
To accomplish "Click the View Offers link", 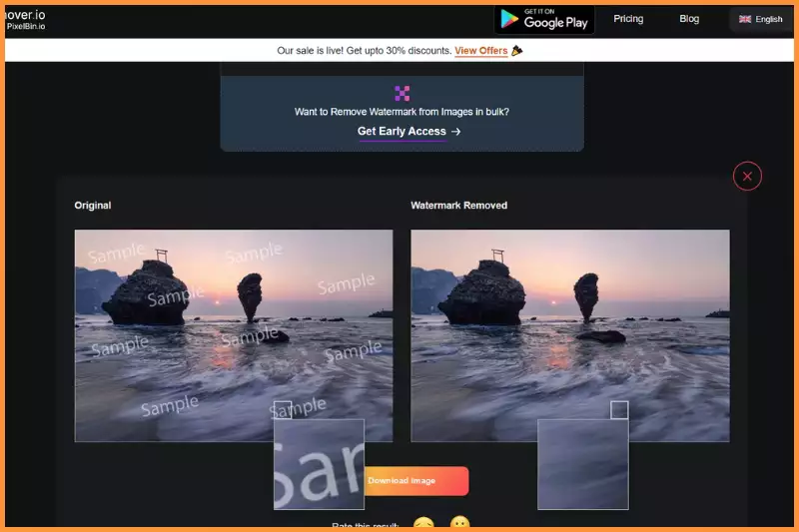I will 480,51.
